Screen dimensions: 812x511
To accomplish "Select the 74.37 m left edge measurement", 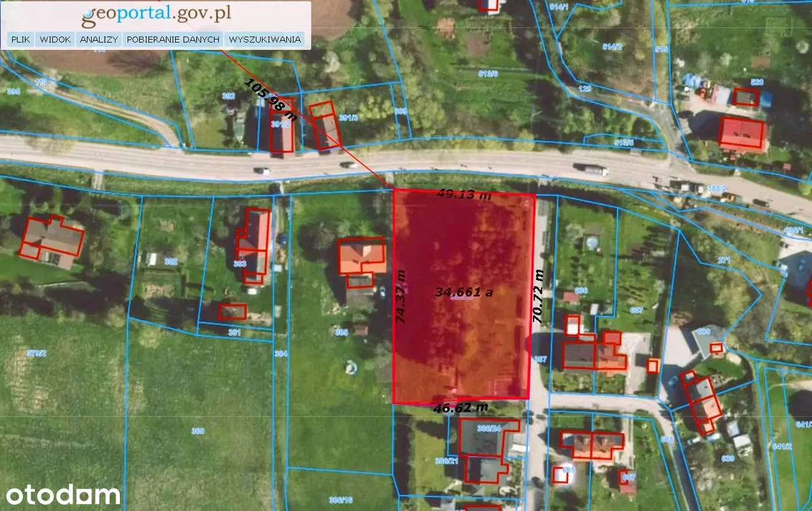I will (400, 297).
